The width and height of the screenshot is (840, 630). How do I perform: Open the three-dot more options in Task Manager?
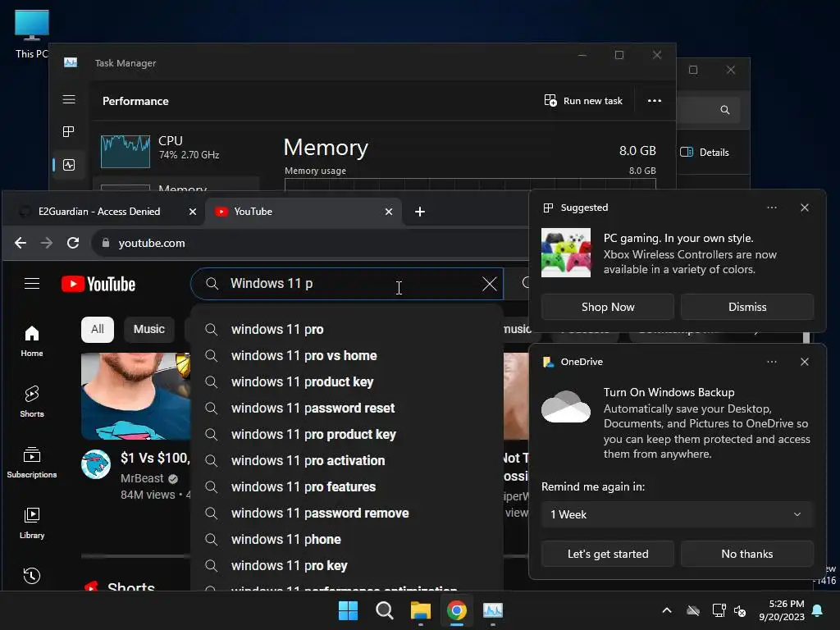(x=654, y=101)
